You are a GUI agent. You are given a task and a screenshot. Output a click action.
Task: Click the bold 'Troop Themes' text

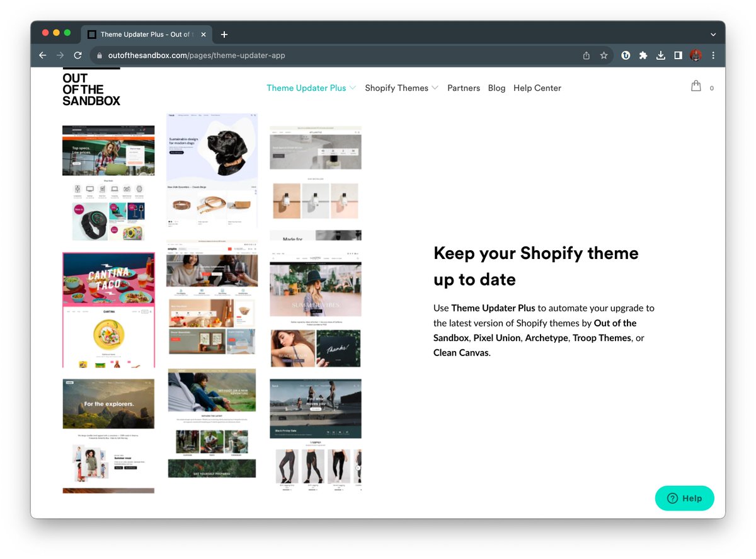pyautogui.click(x=602, y=338)
